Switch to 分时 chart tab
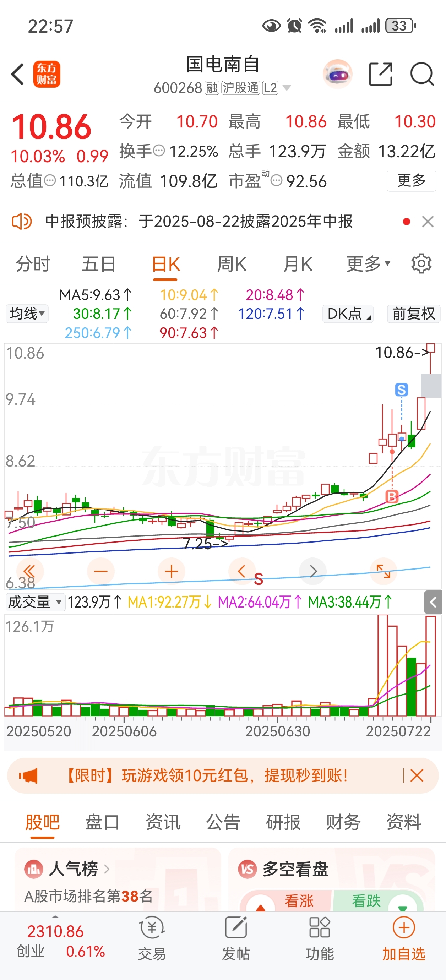Screen dimensions: 446x980 click(x=33, y=263)
